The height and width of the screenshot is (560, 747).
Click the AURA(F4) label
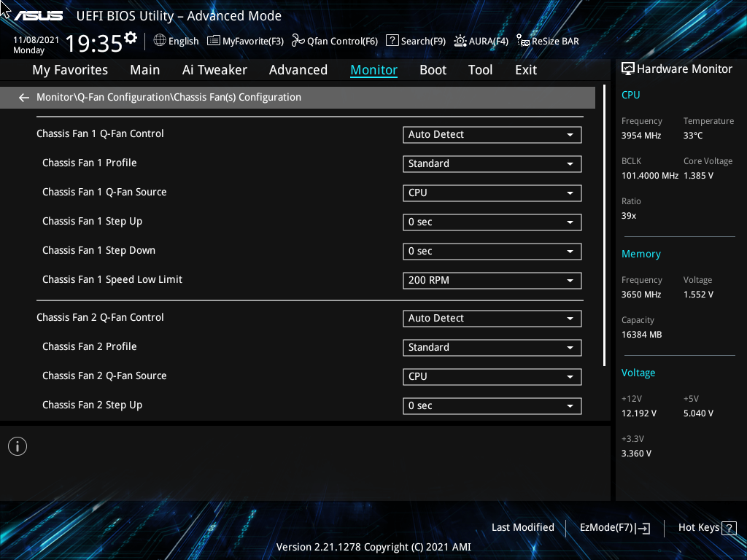488,42
